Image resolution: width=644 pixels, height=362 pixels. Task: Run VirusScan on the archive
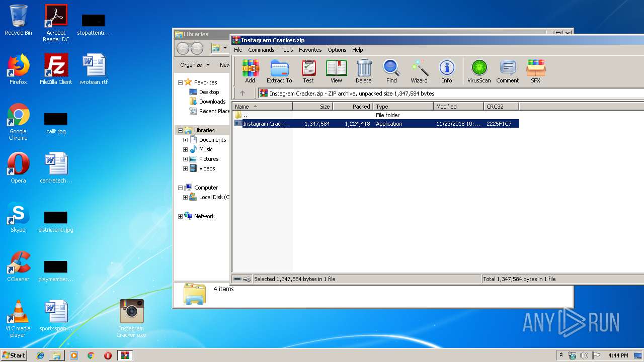[x=479, y=71]
